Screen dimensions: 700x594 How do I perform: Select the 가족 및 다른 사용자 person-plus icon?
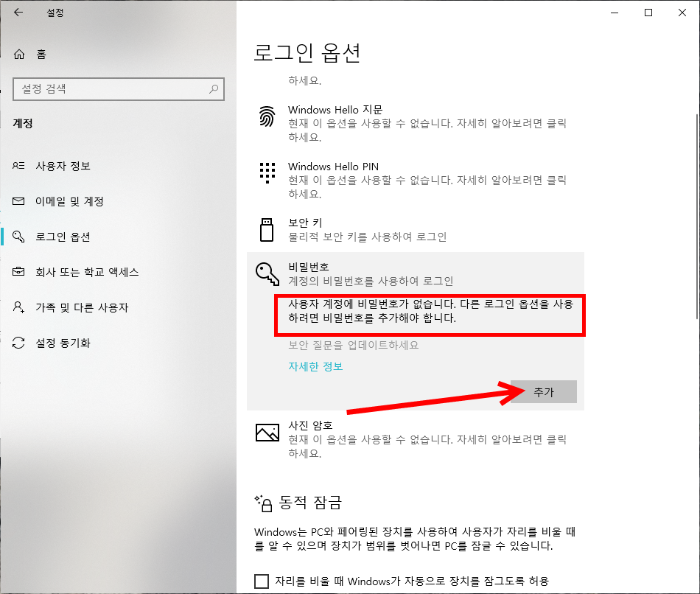pos(18,307)
